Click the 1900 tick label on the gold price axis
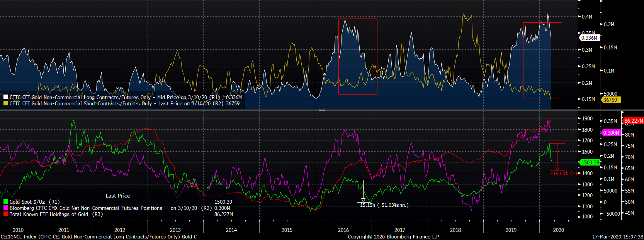This screenshot has width=644, height=240. coord(587,119)
